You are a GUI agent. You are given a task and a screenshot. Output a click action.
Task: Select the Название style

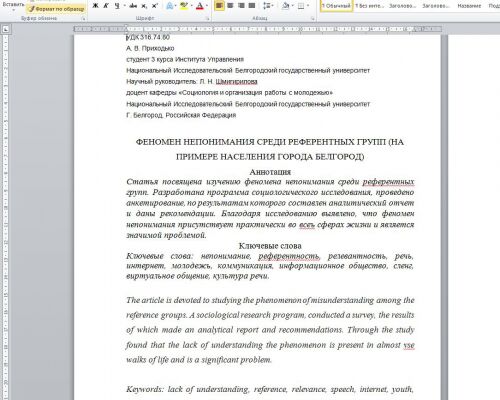(469, 6)
